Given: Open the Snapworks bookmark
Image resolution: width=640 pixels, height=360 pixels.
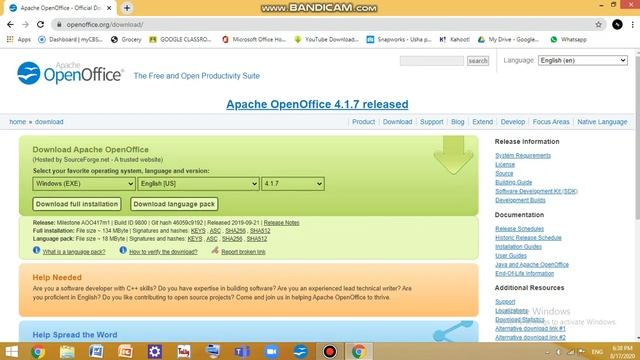Looking at the screenshot, I should pyautogui.click(x=399, y=40).
